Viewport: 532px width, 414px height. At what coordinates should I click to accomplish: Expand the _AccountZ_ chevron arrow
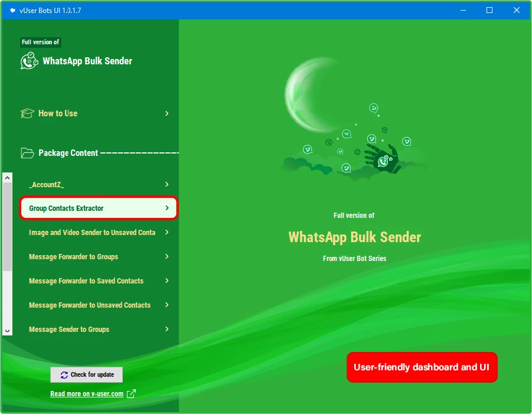point(167,184)
